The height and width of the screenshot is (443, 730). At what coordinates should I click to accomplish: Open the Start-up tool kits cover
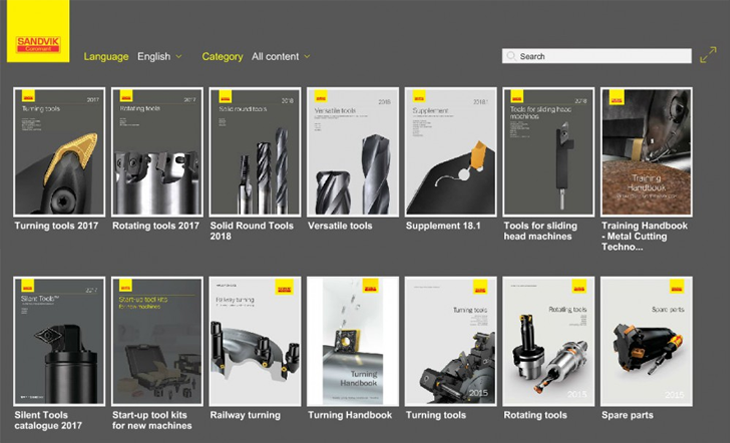coord(157,341)
